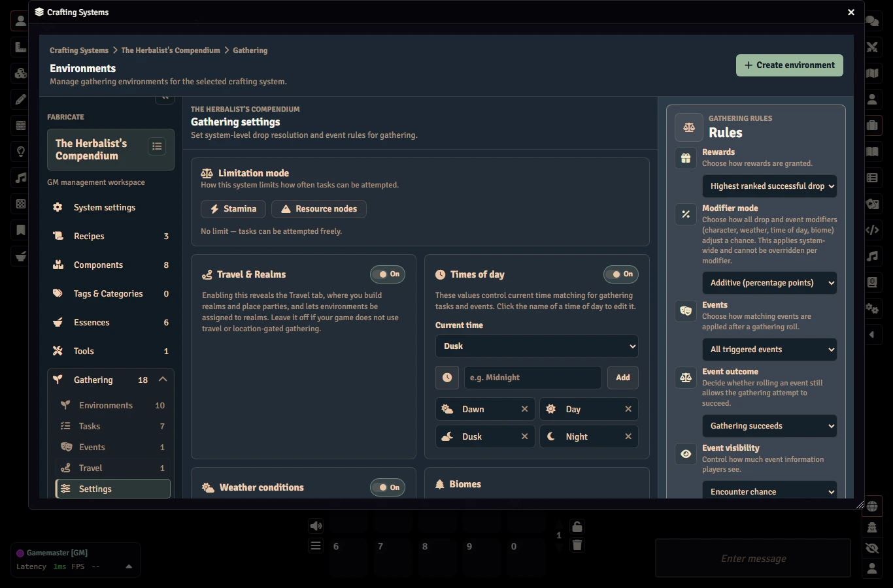Open the Foundry compendium code icon
This screenshot has height=588, width=893.
tap(872, 230)
